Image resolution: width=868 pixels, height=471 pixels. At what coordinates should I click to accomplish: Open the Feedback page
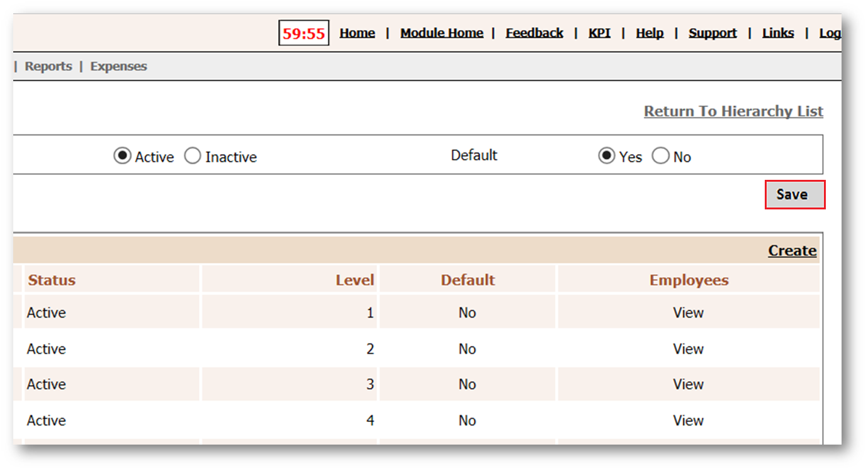pos(534,33)
